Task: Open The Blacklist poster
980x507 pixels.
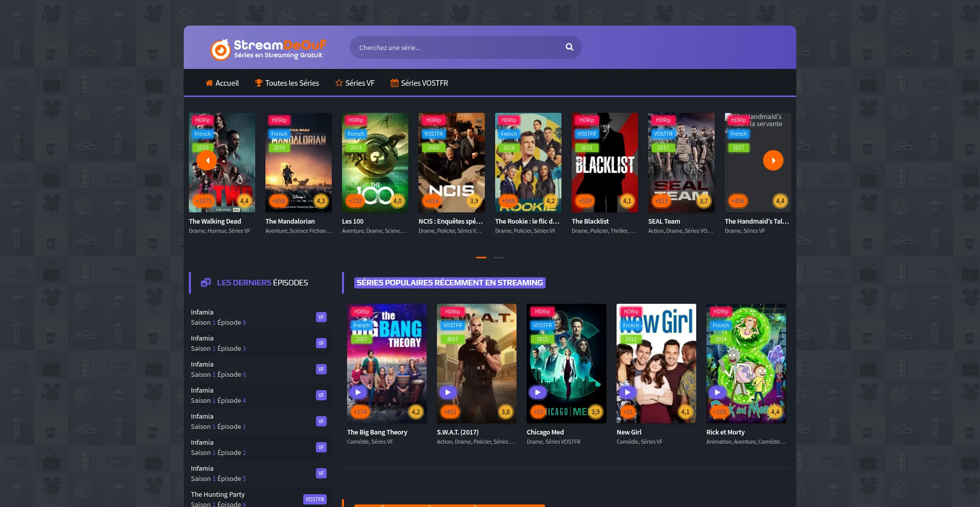Action: [605, 162]
